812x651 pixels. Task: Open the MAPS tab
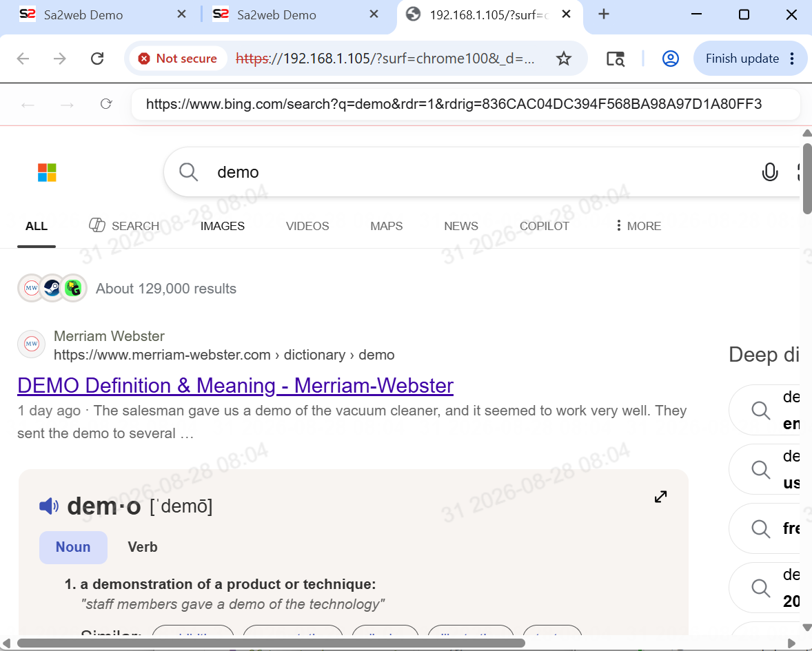pos(386,226)
